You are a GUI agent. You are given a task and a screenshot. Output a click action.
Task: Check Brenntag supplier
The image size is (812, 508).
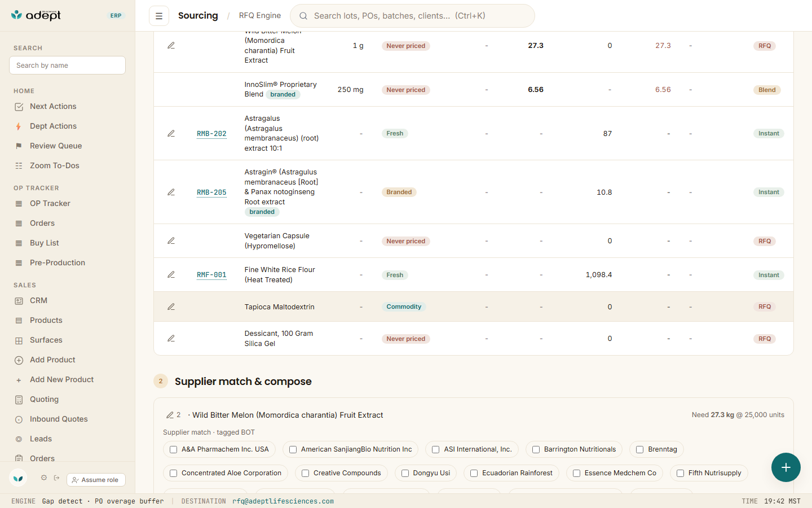pyautogui.click(x=639, y=449)
